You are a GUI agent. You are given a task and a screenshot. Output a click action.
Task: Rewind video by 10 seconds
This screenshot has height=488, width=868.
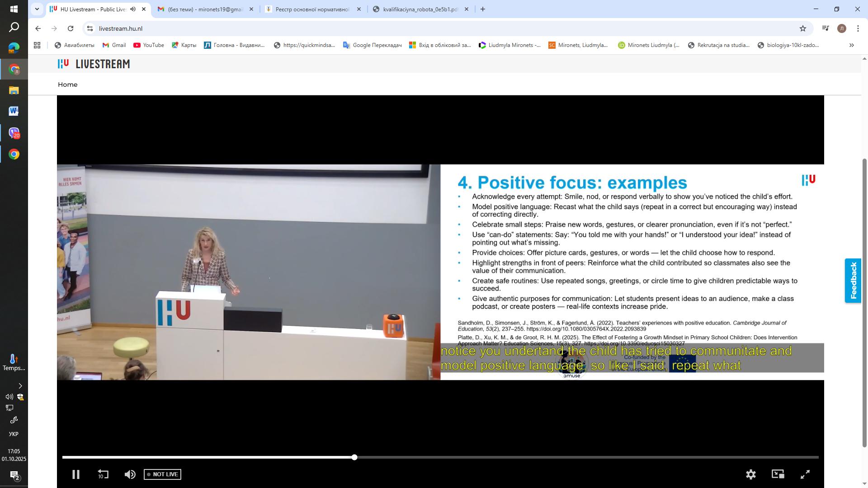(103, 474)
